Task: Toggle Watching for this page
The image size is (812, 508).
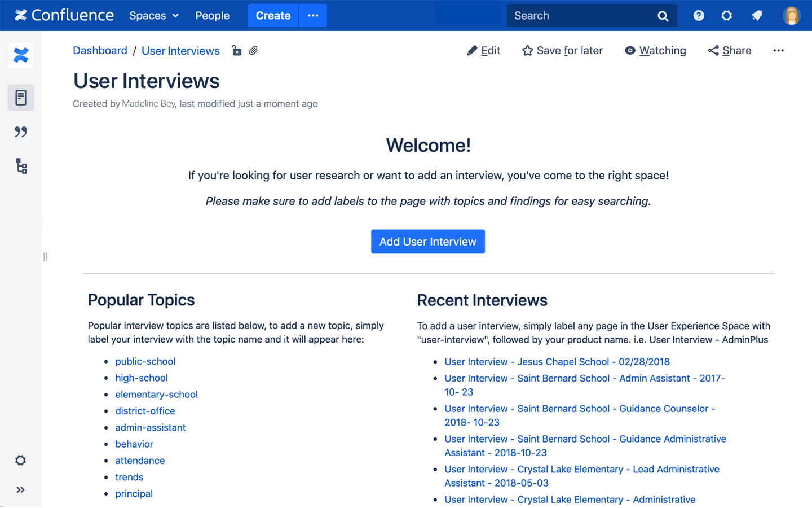Action: [655, 51]
